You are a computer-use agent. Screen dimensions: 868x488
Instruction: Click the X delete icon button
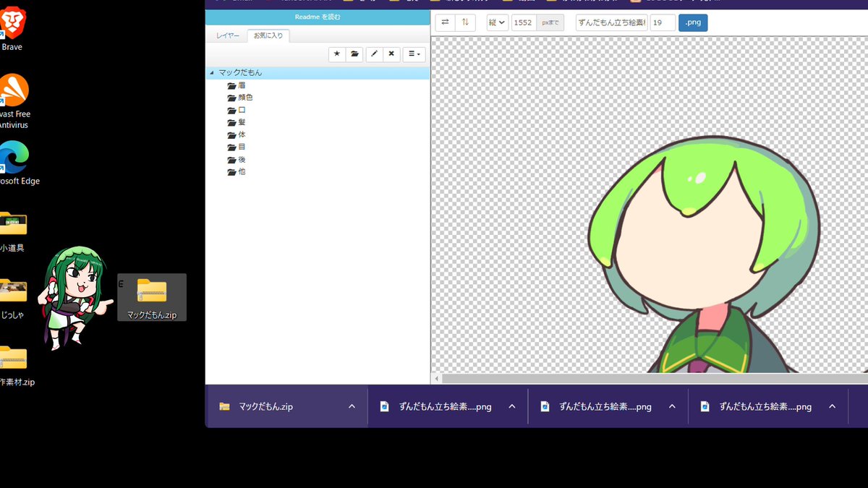pyautogui.click(x=391, y=53)
